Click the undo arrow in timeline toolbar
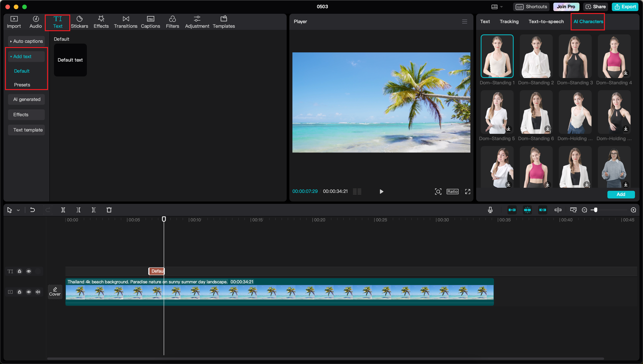643x364 pixels. tap(33, 210)
